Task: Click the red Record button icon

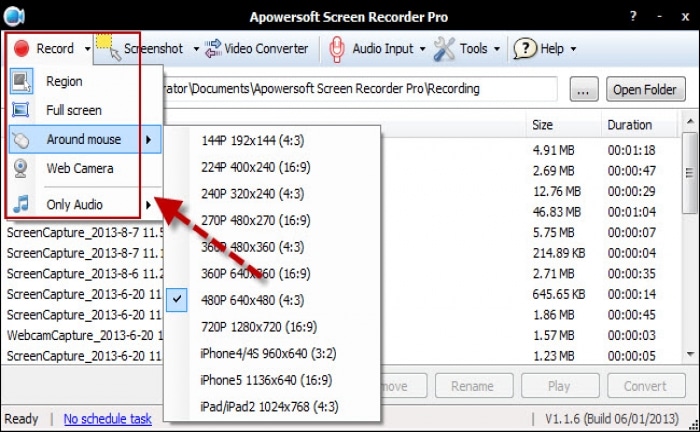Action: pos(20,48)
